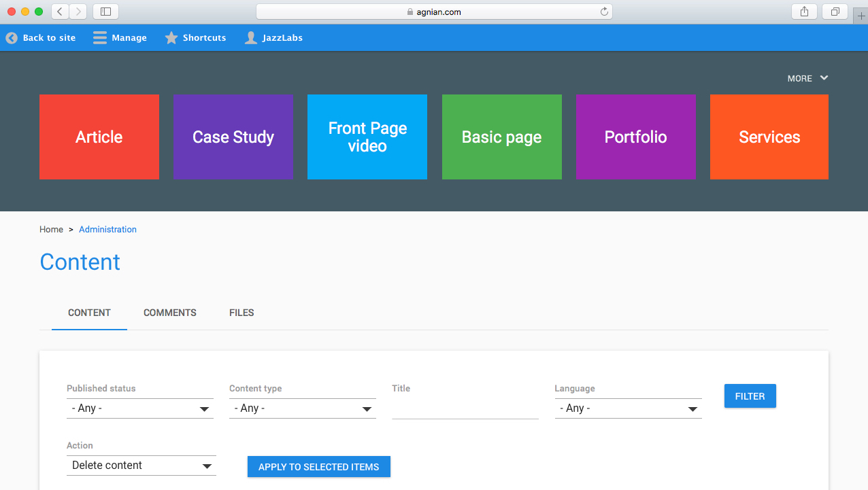Click the Back to site arrow icon
868x490 pixels.
click(x=11, y=37)
